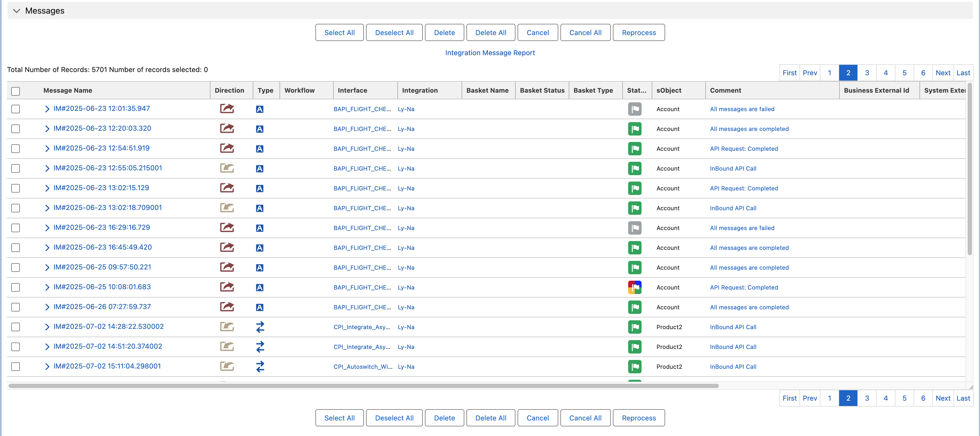Click the transfer arrows type icon on CPI_Integrate_Asy row

coord(260,327)
